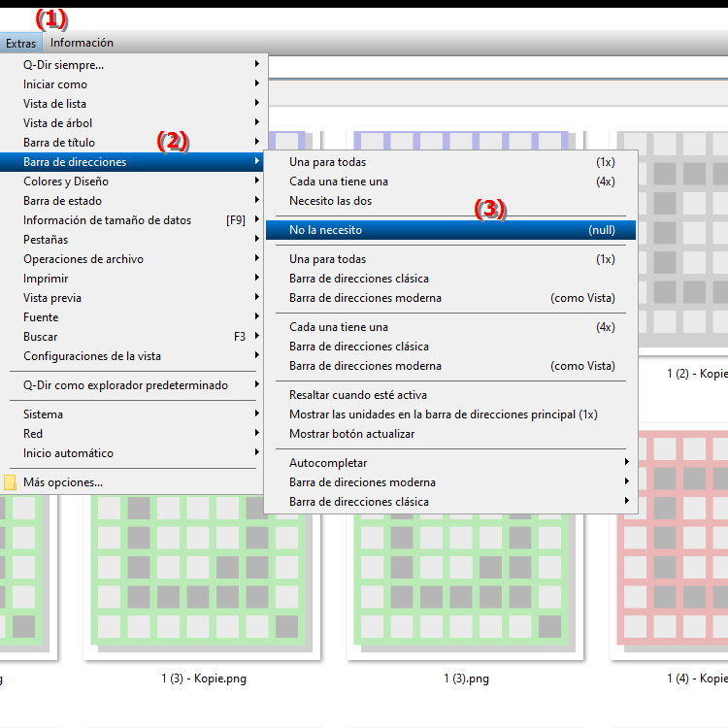Select Necesito las dos option
Screen dimensions: 728x728
450,201
